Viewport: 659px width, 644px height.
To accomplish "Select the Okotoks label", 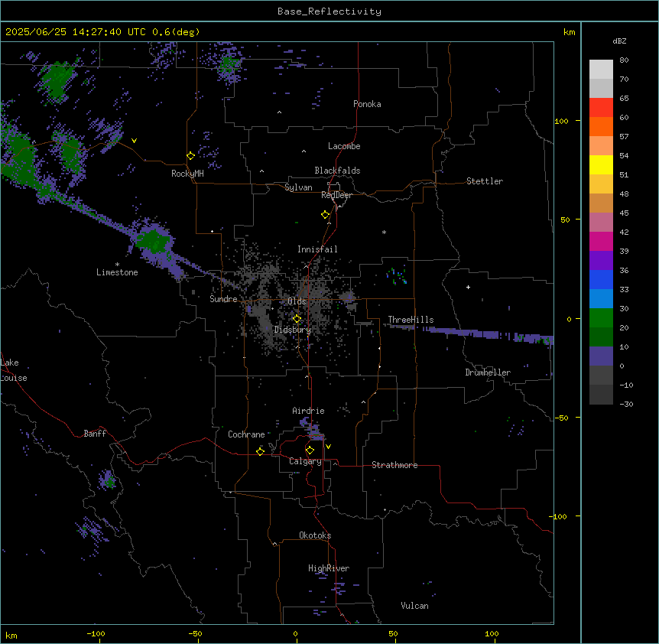I will [x=315, y=535].
